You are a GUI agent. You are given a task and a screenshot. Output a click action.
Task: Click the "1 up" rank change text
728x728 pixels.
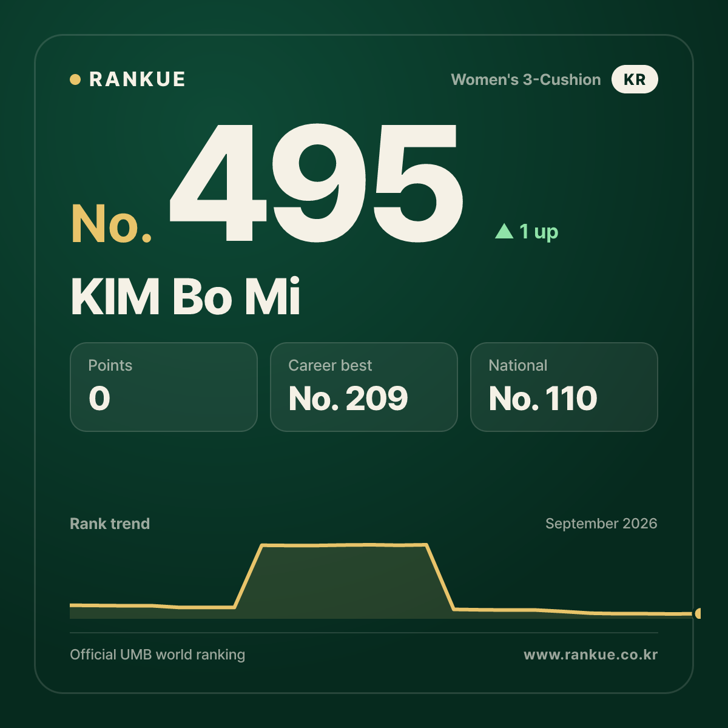coord(539,231)
